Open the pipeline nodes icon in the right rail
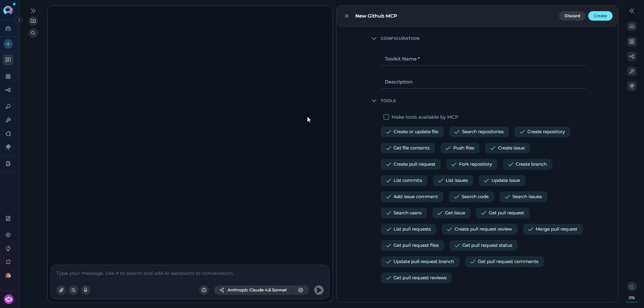 click(x=632, y=56)
